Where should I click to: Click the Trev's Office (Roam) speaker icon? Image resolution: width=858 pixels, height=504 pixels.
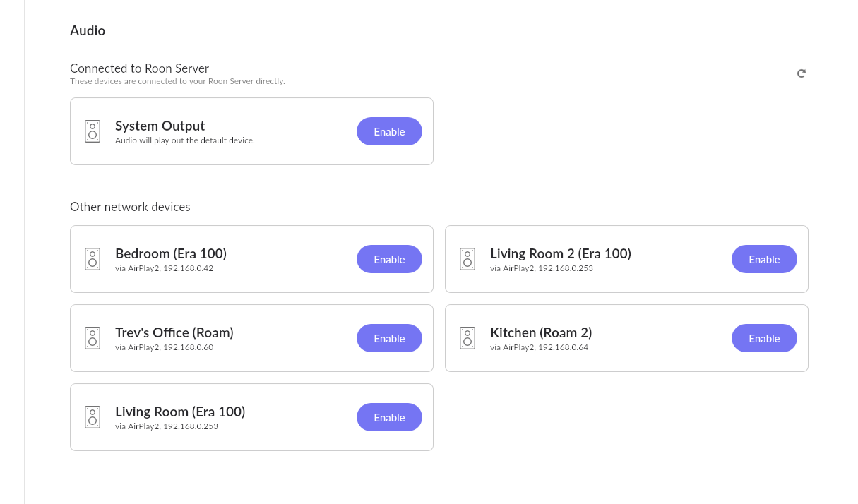[93, 338]
